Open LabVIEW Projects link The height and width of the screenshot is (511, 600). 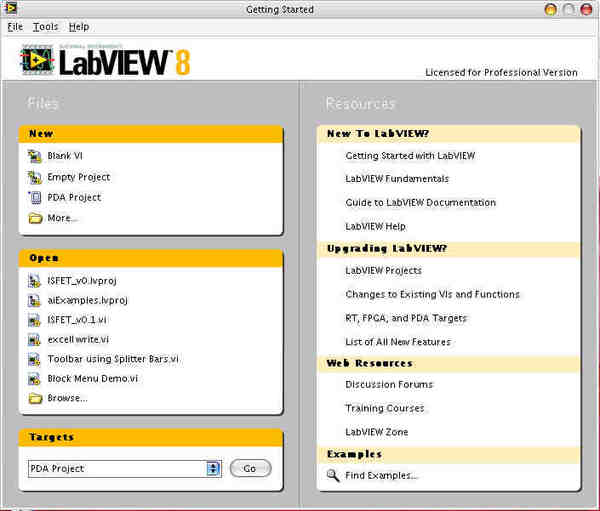tap(383, 271)
